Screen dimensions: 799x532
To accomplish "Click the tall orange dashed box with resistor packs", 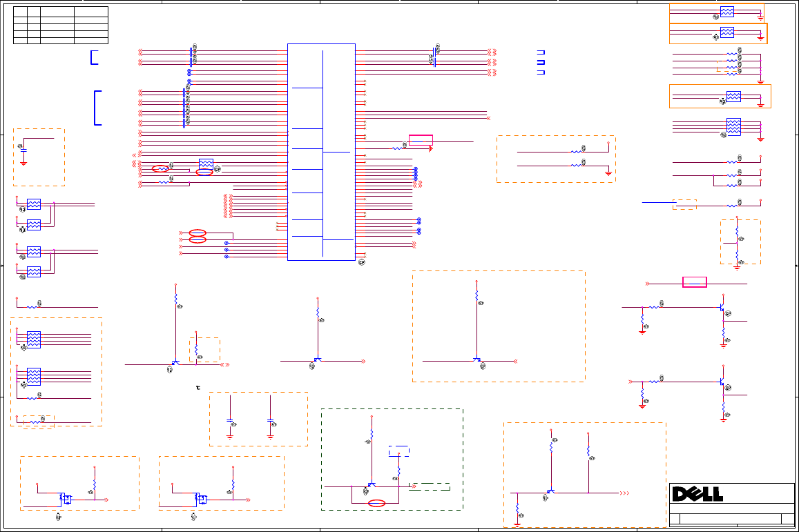I will pos(56,372).
